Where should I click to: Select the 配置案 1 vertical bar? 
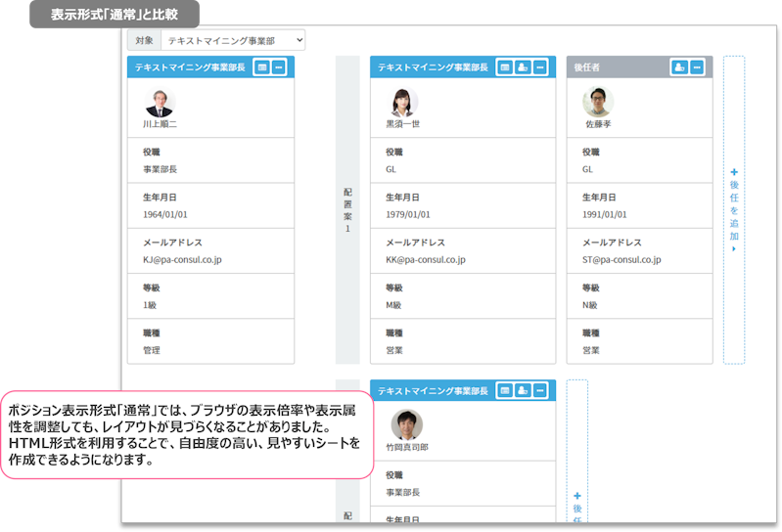click(x=347, y=209)
